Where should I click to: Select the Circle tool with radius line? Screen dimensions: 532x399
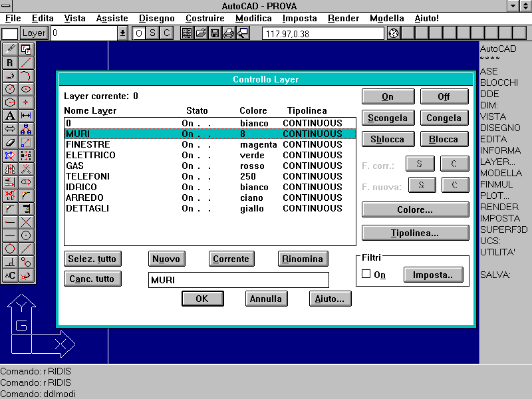tap(10, 89)
